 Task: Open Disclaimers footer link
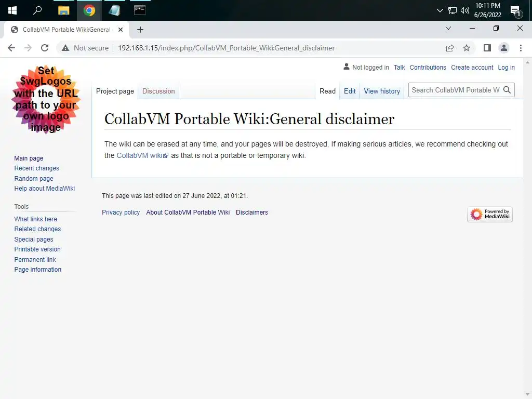(252, 212)
